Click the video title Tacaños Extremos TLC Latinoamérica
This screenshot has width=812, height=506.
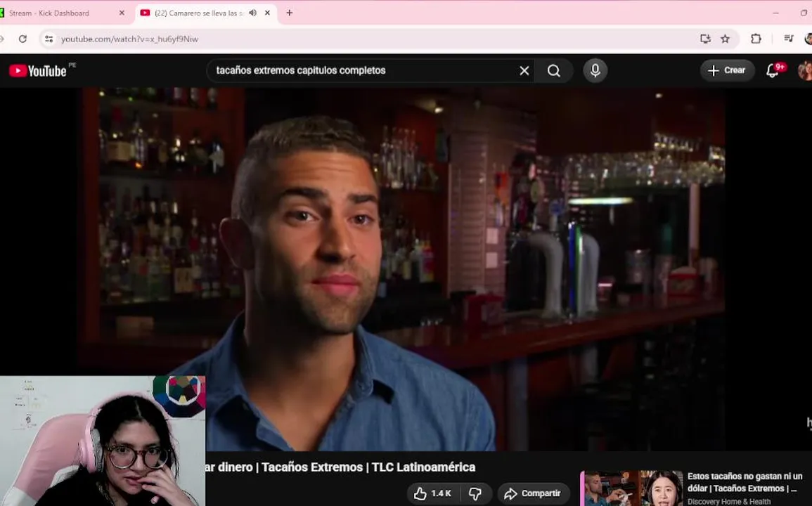tap(340, 467)
